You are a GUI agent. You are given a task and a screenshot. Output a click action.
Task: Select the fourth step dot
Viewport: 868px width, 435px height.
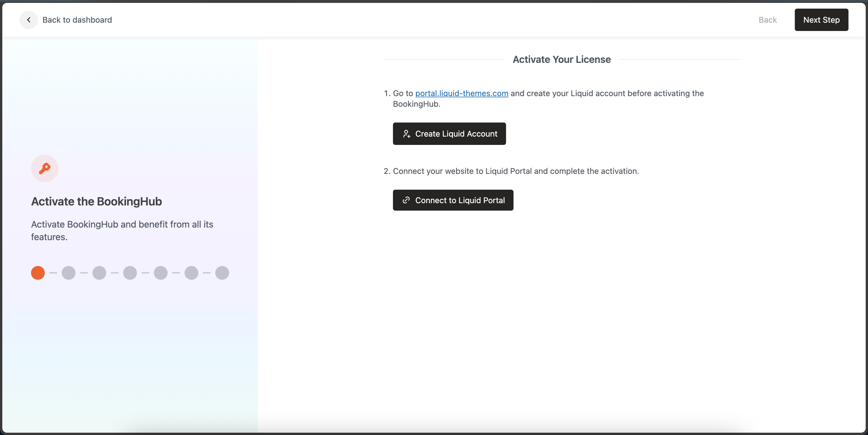[130, 273]
